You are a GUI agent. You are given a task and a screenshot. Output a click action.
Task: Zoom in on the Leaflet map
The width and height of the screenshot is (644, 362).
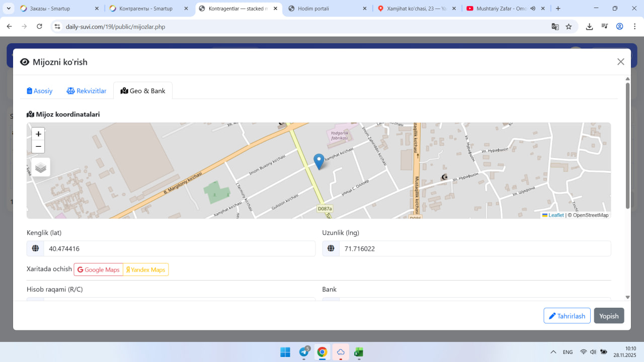pyautogui.click(x=38, y=134)
